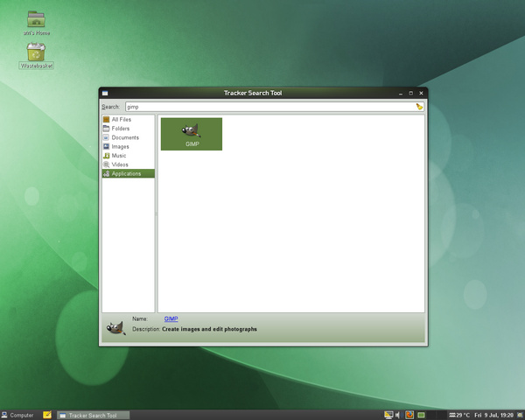
Task: Select the Applications category
Action: (129, 173)
